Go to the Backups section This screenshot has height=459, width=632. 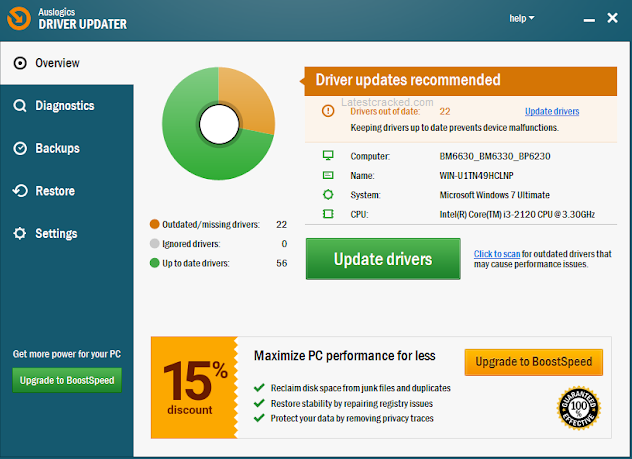click(67, 148)
